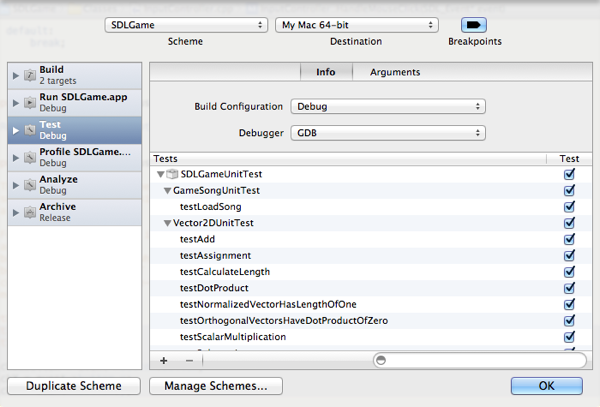The width and height of the screenshot is (600, 407).
Task: Switch to the Info tab
Action: tap(326, 72)
